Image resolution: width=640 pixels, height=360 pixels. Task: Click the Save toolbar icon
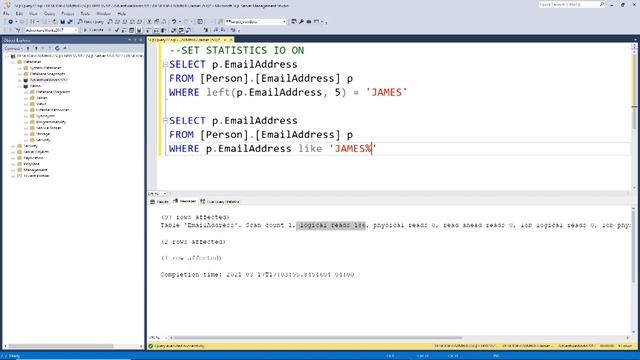tap(62, 22)
